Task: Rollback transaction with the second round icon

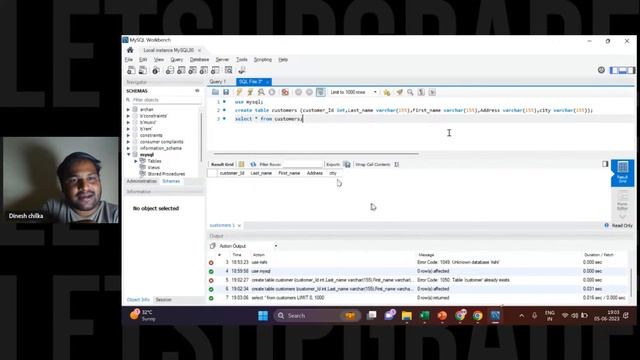Action: (309, 92)
